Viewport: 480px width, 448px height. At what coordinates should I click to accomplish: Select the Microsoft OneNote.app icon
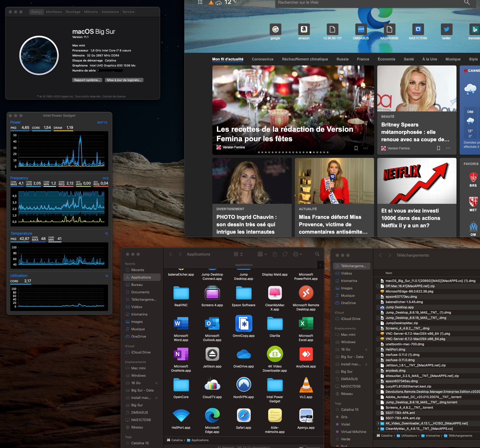click(181, 354)
